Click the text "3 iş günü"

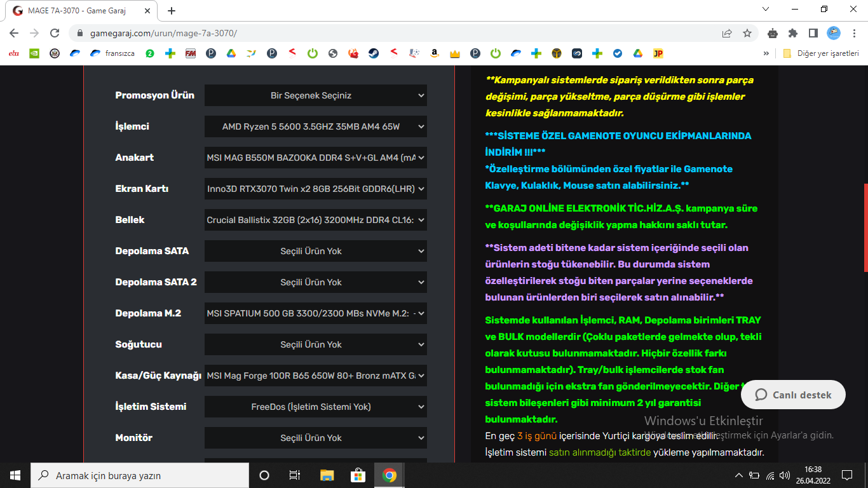click(537, 436)
